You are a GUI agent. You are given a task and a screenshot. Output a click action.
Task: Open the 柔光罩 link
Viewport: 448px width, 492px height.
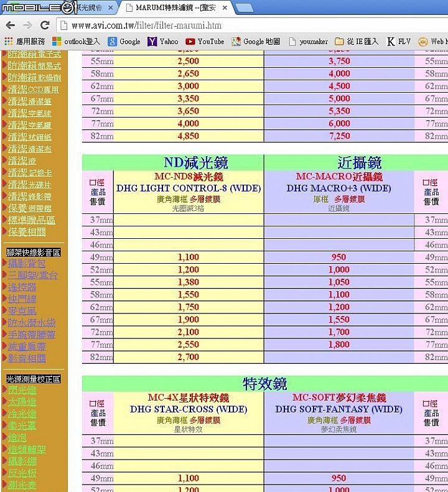click(x=22, y=425)
